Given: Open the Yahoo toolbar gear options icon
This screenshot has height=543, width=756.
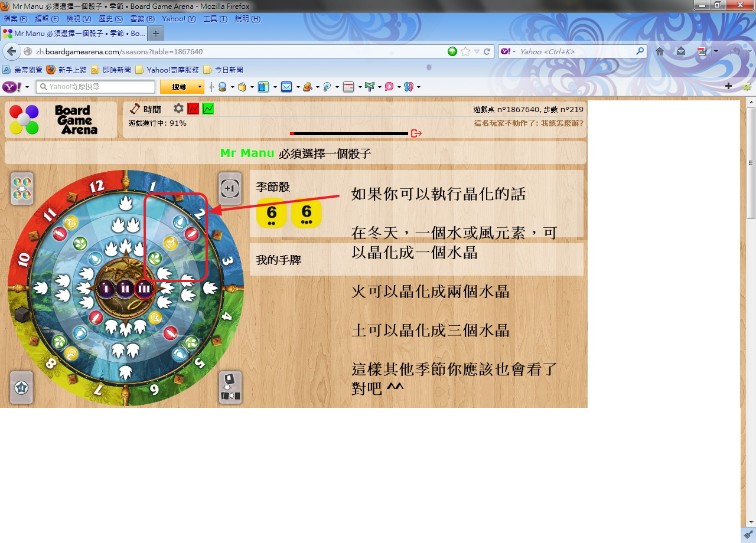Looking at the screenshot, I should [747, 86].
